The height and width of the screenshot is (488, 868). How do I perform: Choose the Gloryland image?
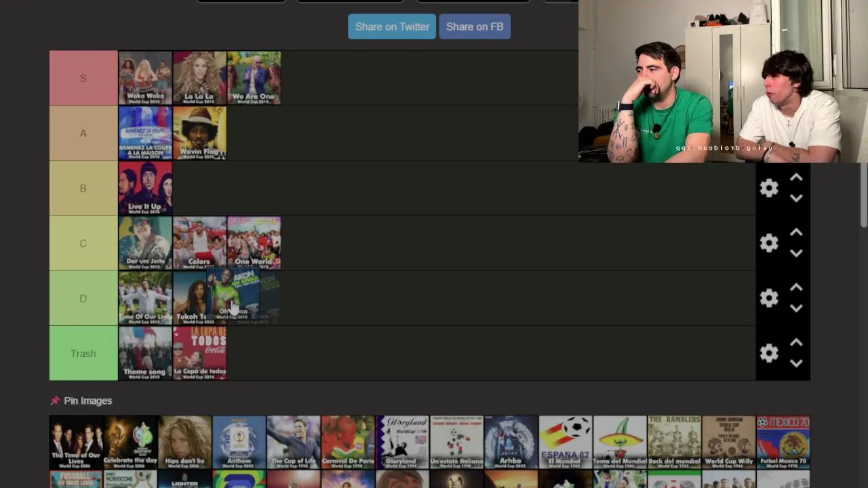(402, 442)
